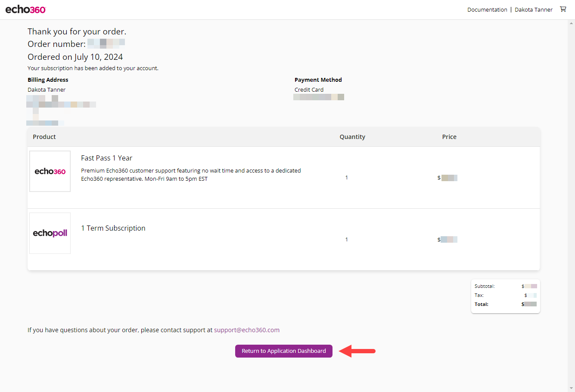
Task: Click the Term Subscription quantity value 1
Action: pos(346,240)
